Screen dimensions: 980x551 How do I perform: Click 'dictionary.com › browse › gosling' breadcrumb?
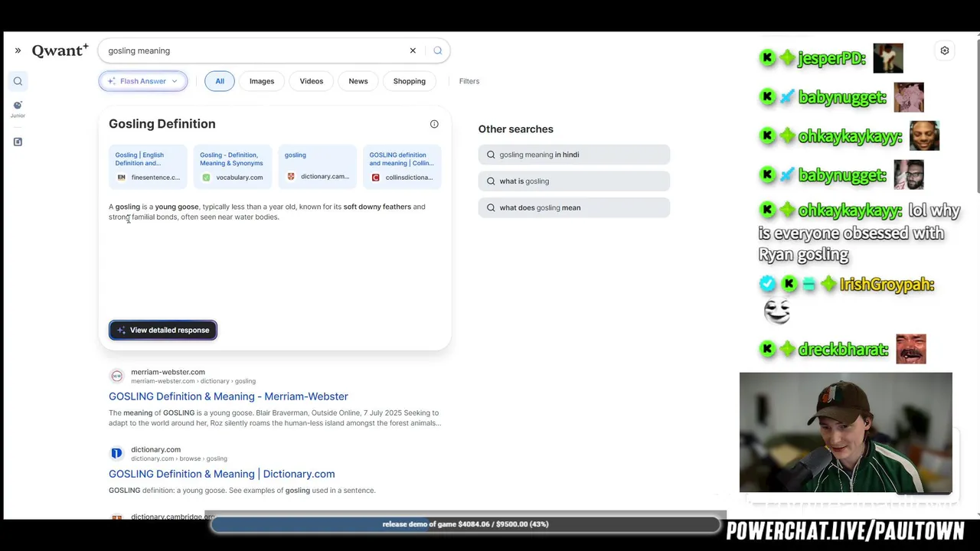click(x=179, y=458)
